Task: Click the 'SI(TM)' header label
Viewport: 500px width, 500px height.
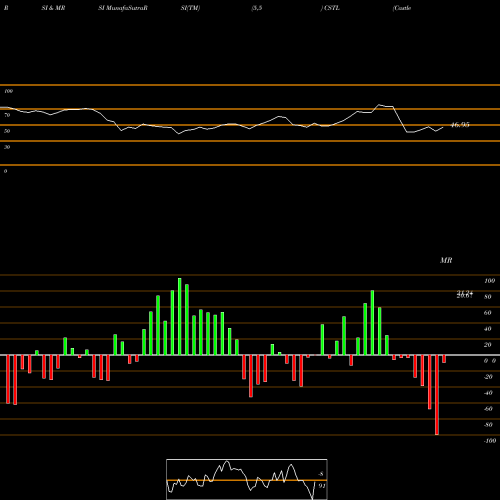Action: pos(190,8)
